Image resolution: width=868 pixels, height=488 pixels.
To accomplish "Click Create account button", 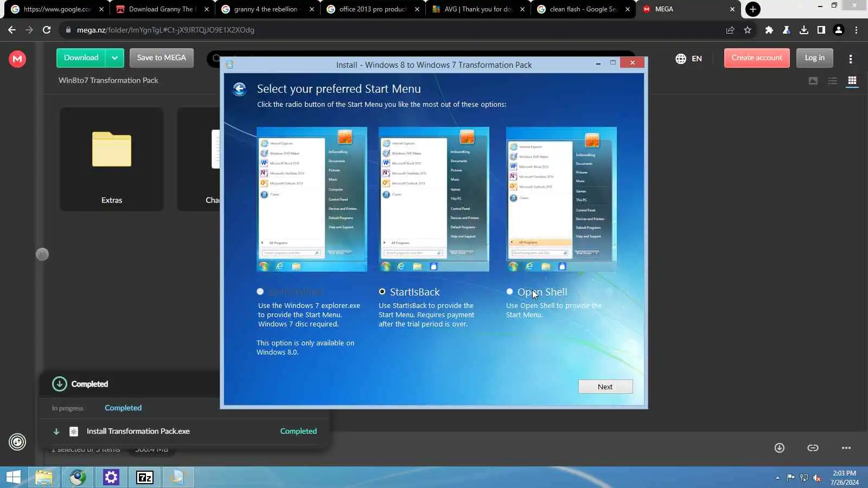I will tap(757, 58).
